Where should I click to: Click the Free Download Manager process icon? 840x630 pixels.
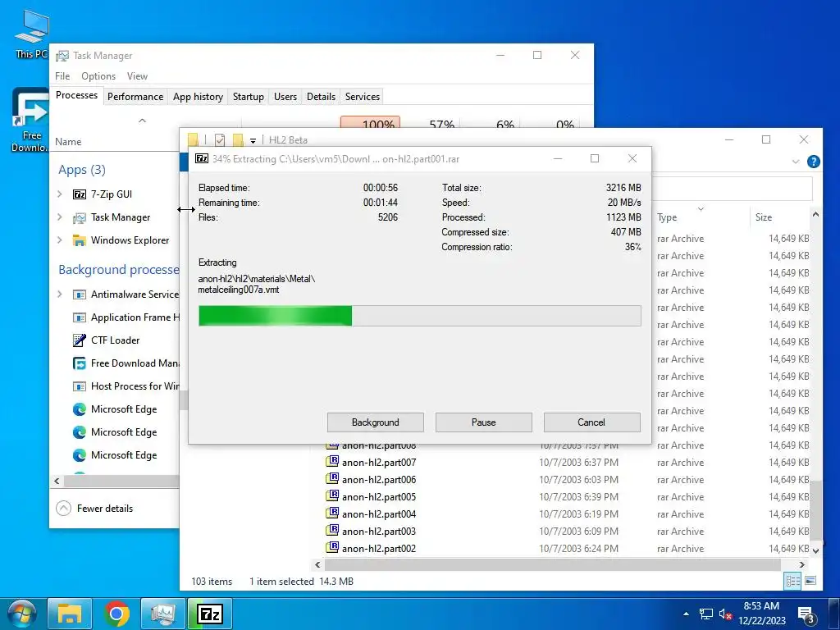coord(80,363)
